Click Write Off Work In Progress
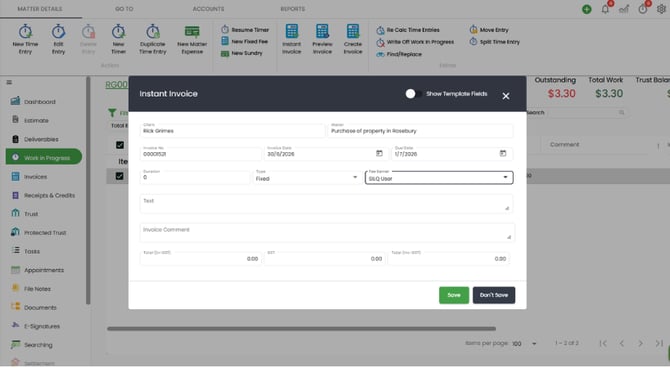 [415, 42]
